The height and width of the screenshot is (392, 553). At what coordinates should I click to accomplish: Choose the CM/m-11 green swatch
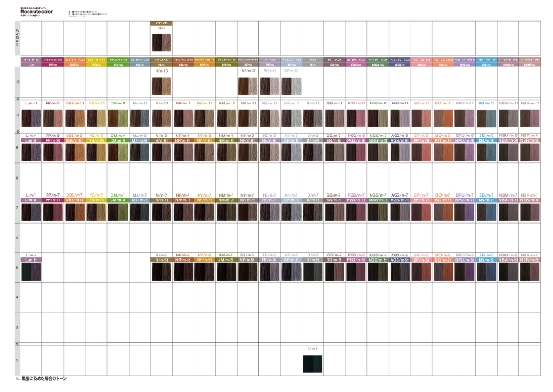(x=117, y=117)
